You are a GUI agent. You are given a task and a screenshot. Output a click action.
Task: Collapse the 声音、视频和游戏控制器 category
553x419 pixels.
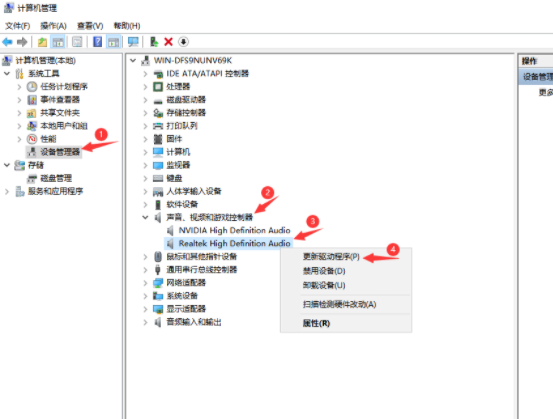[145, 217]
